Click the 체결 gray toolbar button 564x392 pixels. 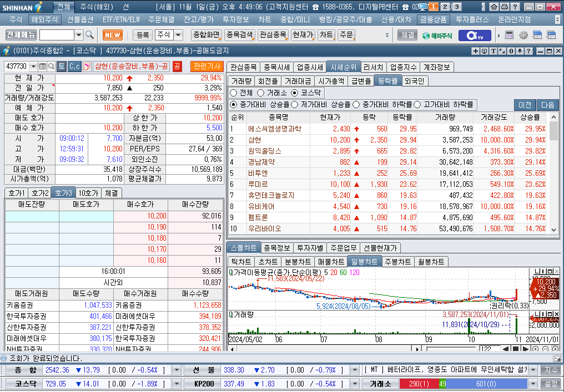(x=407, y=35)
